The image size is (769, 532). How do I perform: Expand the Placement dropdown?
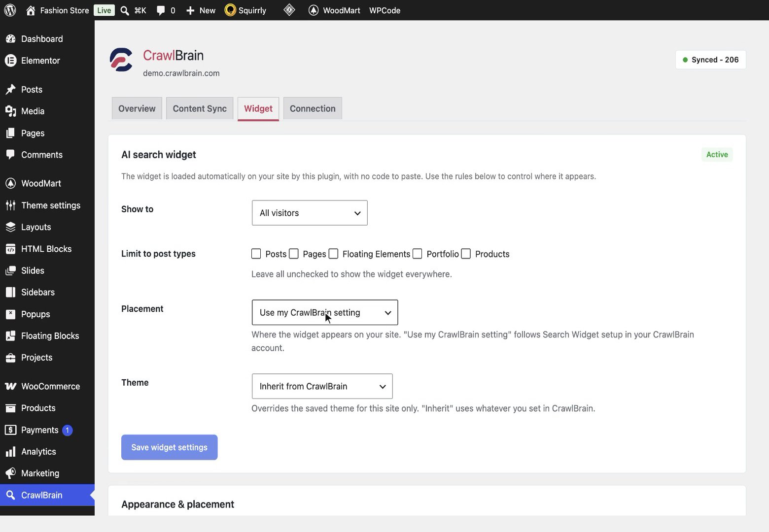325,312
